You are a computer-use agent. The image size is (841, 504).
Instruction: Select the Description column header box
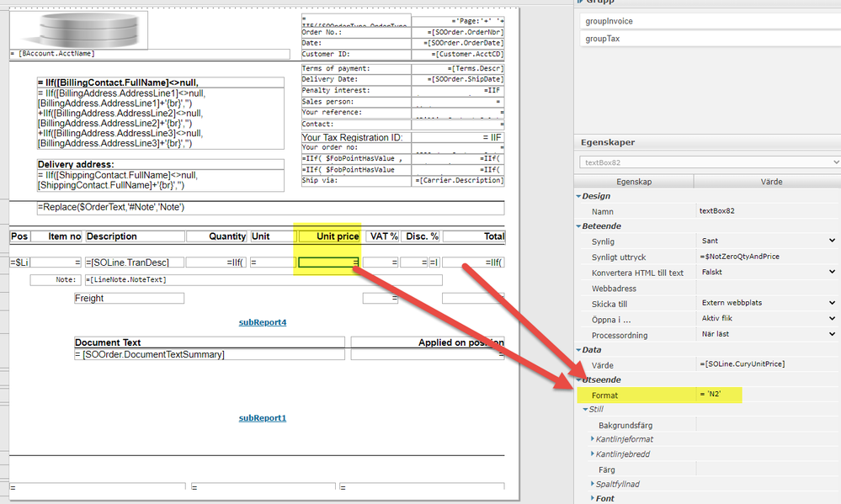pyautogui.click(x=136, y=236)
